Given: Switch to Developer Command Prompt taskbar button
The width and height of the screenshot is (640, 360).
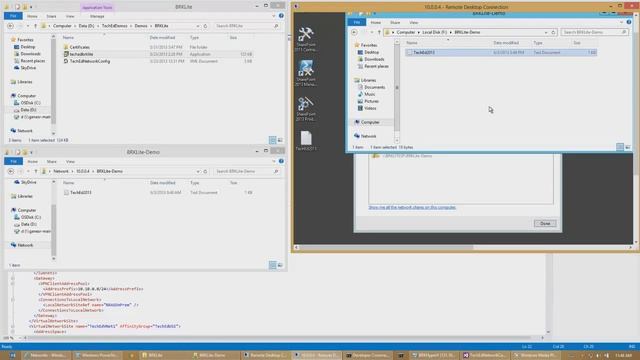Looking at the screenshot, I should [x=367, y=355].
